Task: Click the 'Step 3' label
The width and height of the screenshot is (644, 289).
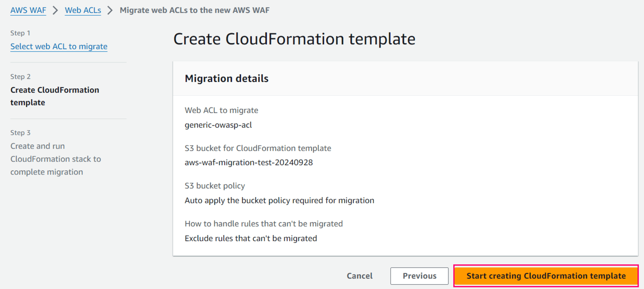Action: tap(20, 133)
